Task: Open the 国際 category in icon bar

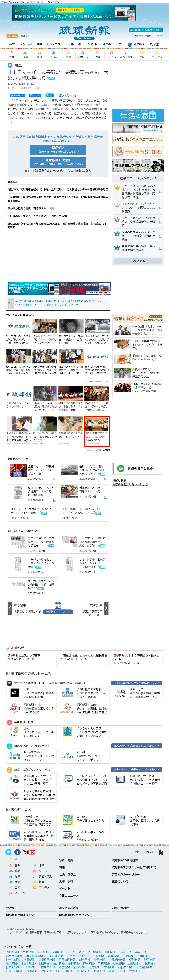Action: (68, 55)
